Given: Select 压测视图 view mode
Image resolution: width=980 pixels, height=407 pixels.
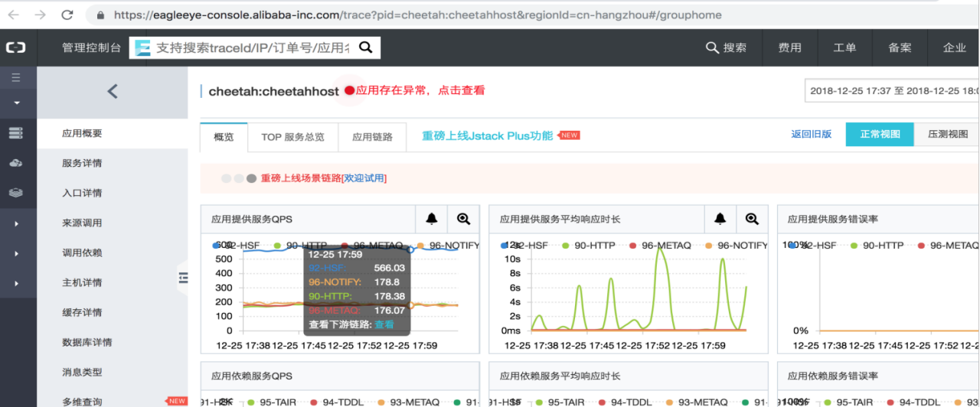Looking at the screenshot, I should pyautogui.click(x=948, y=134).
